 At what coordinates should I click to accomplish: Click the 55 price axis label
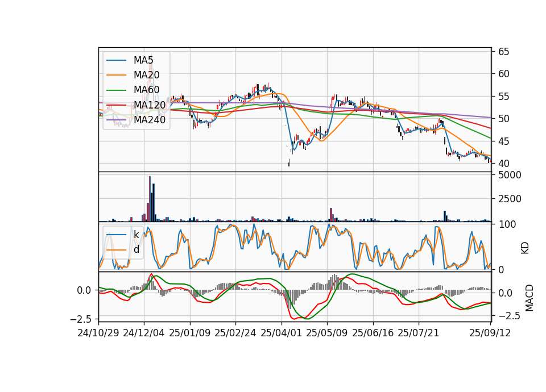coord(503,97)
